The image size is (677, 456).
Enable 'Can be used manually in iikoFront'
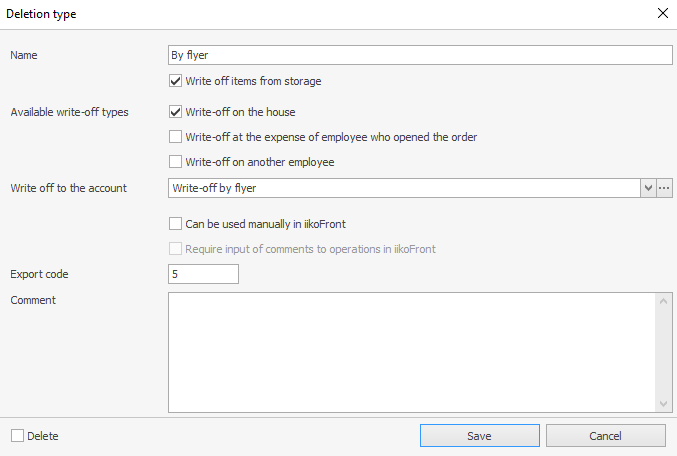coord(176,224)
